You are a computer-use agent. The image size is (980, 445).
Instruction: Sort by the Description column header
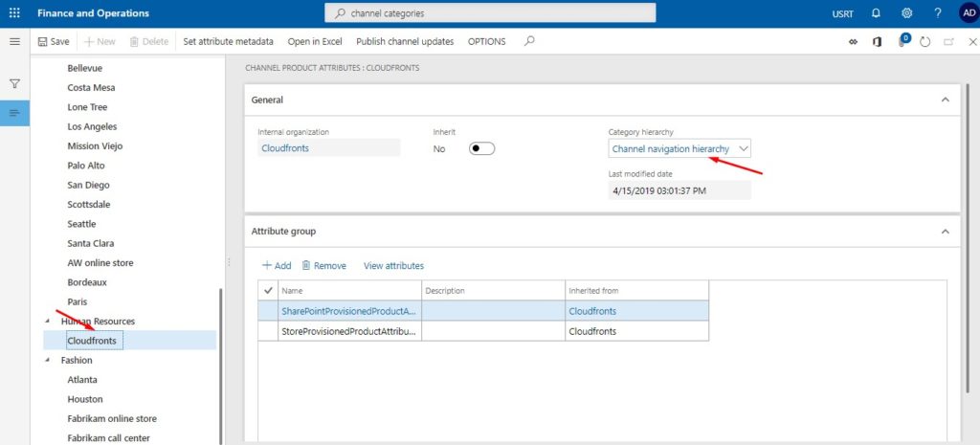[494, 291]
